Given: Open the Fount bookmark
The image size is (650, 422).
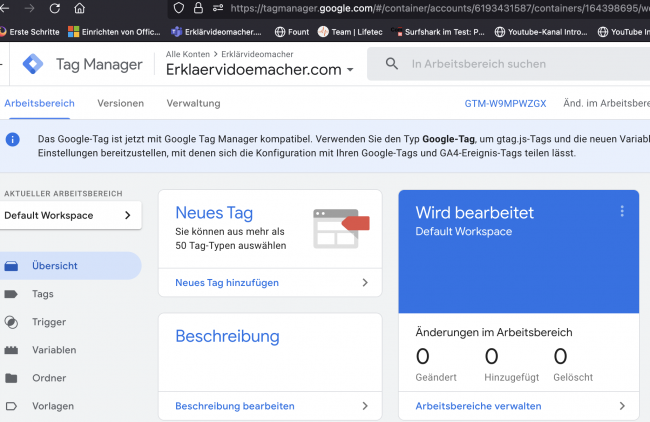Looking at the screenshot, I should click(292, 32).
